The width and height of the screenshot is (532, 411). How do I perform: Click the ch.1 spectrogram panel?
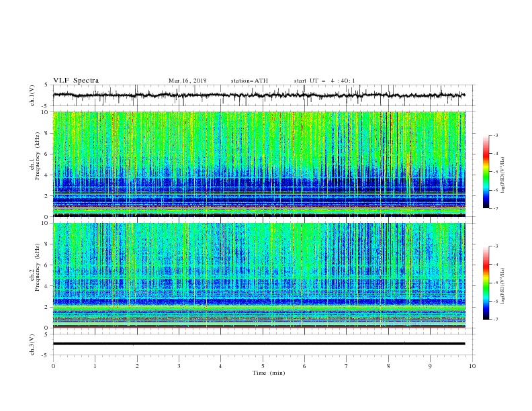(259, 164)
